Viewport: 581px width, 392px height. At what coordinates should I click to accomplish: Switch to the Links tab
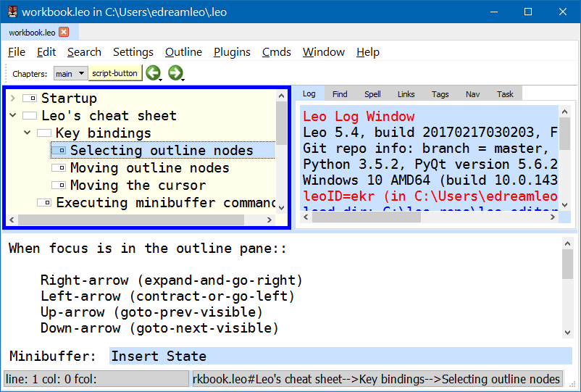tap(406, 94)
